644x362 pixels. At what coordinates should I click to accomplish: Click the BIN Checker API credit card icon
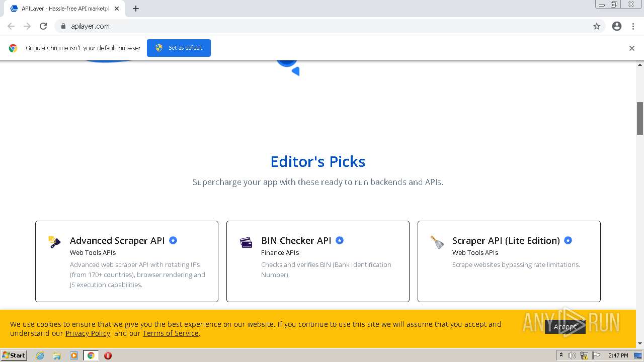[246, 242]
